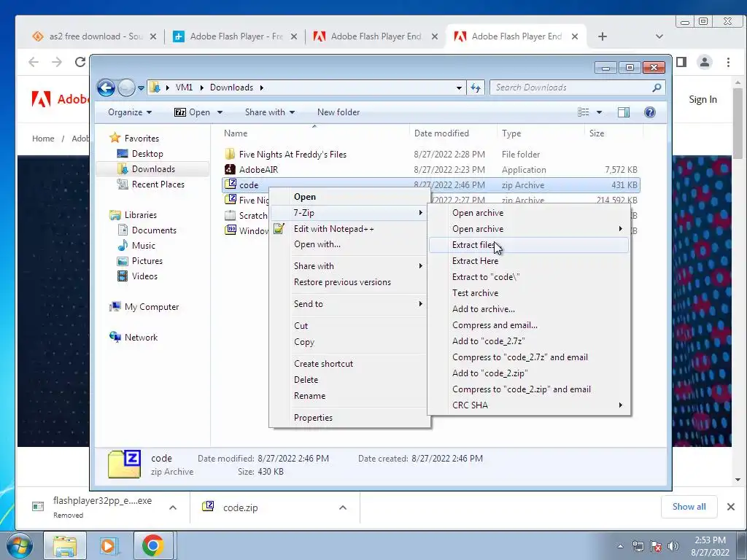Click the Explorer Back arrow button

[106, 87]
